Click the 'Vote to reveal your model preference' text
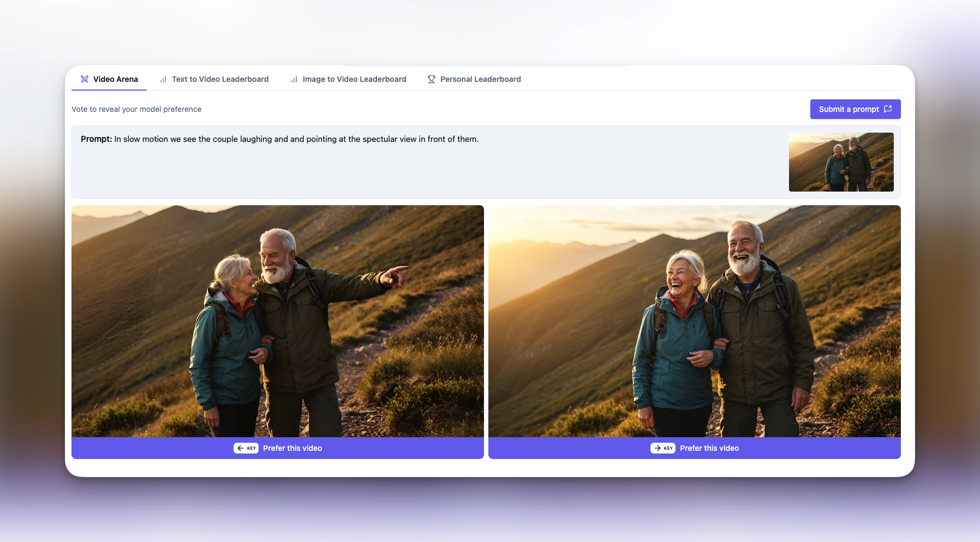The width and height of the screenshot is (980, 542). pyautogui.click(x=136, y=109)
